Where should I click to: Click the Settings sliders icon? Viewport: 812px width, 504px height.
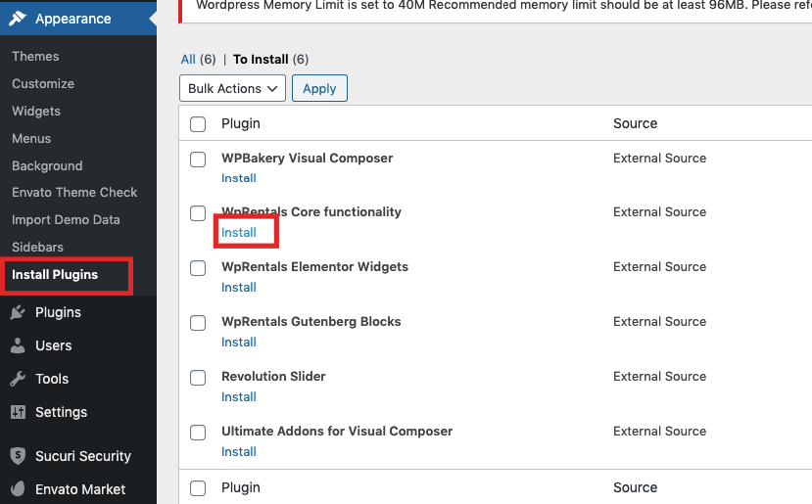[18, 412]
